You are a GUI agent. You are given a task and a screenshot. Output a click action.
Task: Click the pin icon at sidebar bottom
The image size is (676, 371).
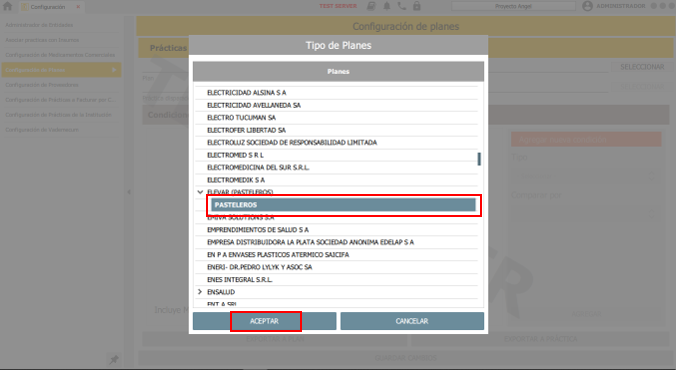[x=114, y=359]
